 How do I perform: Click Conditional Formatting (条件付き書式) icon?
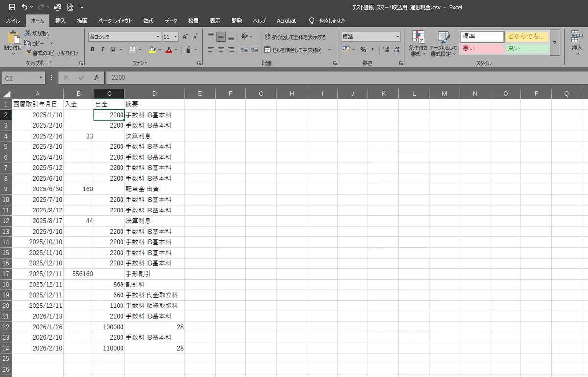coord(418,37)
